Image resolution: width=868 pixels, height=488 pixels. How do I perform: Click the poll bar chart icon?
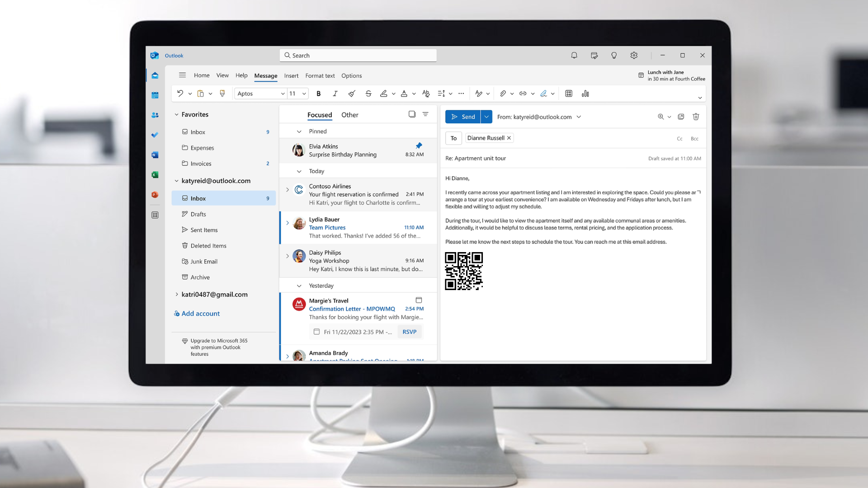point(585,94)
